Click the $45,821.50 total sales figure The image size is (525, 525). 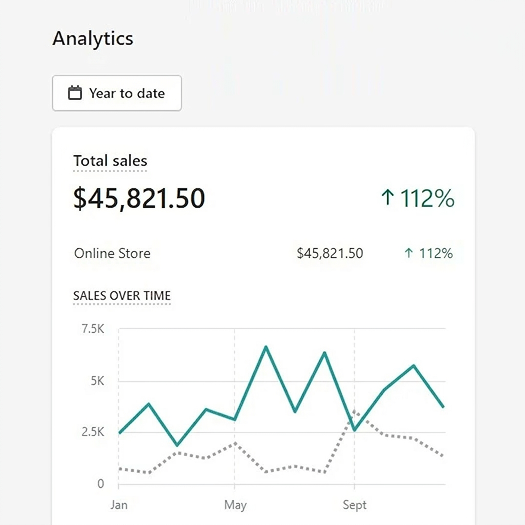[139, 198]
